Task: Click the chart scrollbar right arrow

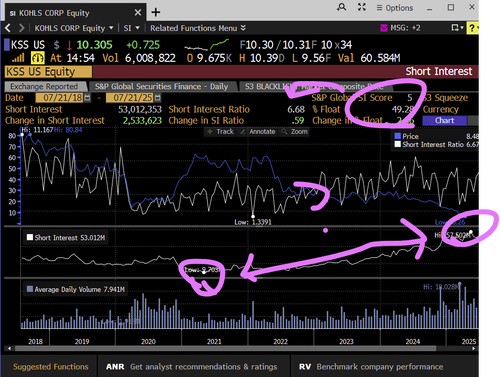Action: (x=473, y=348)
